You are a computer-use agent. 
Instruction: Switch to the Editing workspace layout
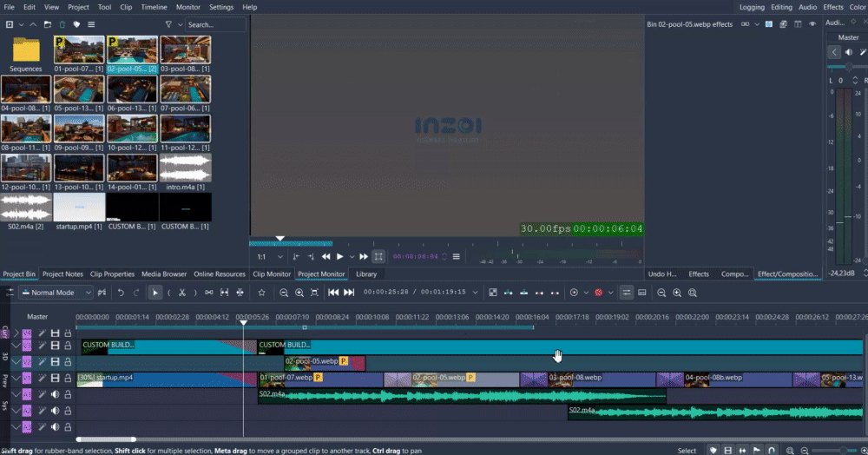pos(782,7)
